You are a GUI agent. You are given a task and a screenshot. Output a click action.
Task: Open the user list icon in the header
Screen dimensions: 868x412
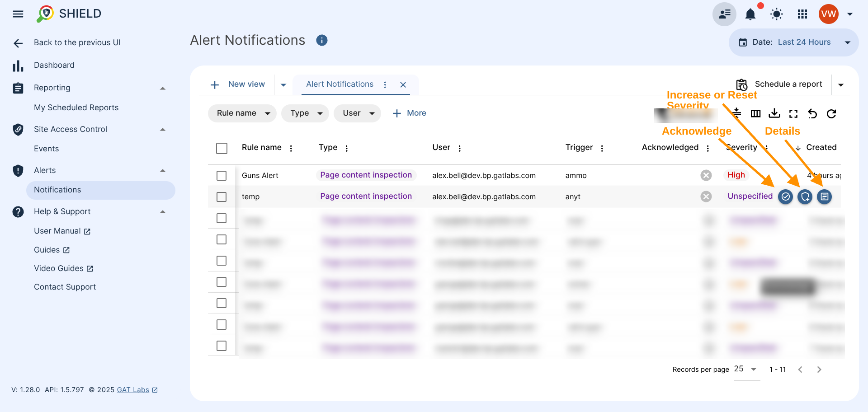pos(724,14)
